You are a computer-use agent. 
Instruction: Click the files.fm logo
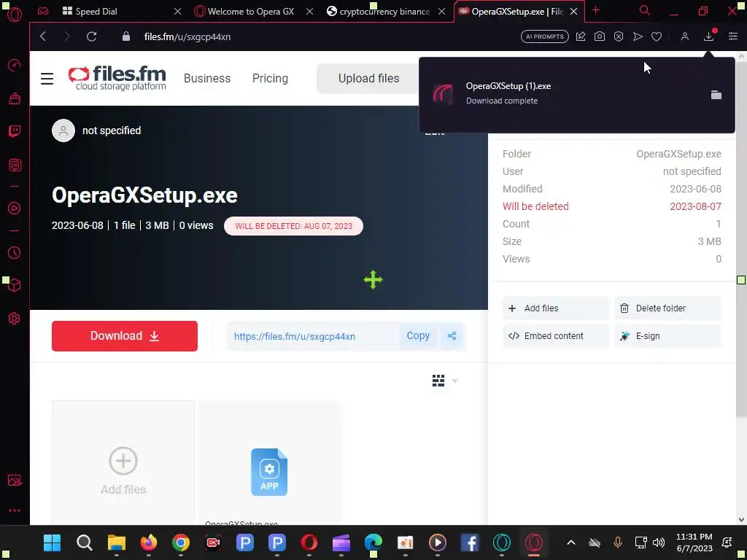(117, 78)
